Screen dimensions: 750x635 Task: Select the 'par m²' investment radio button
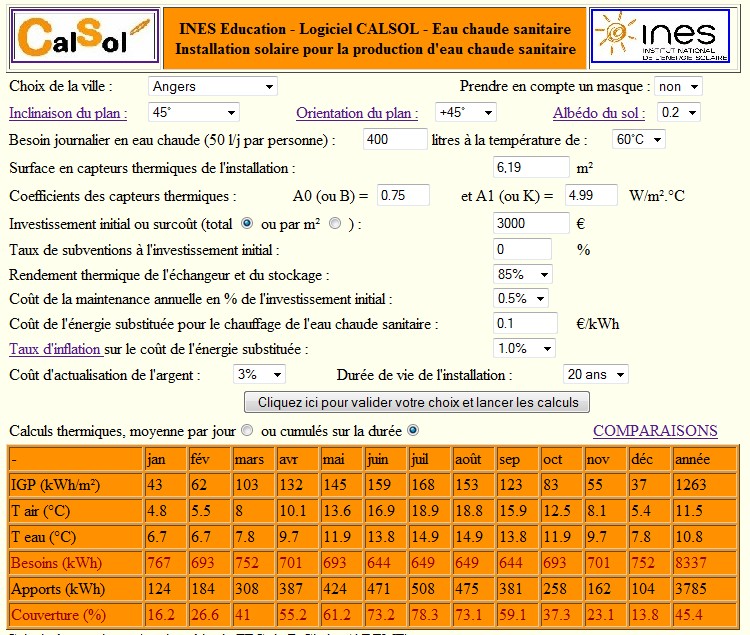(335, 223)
